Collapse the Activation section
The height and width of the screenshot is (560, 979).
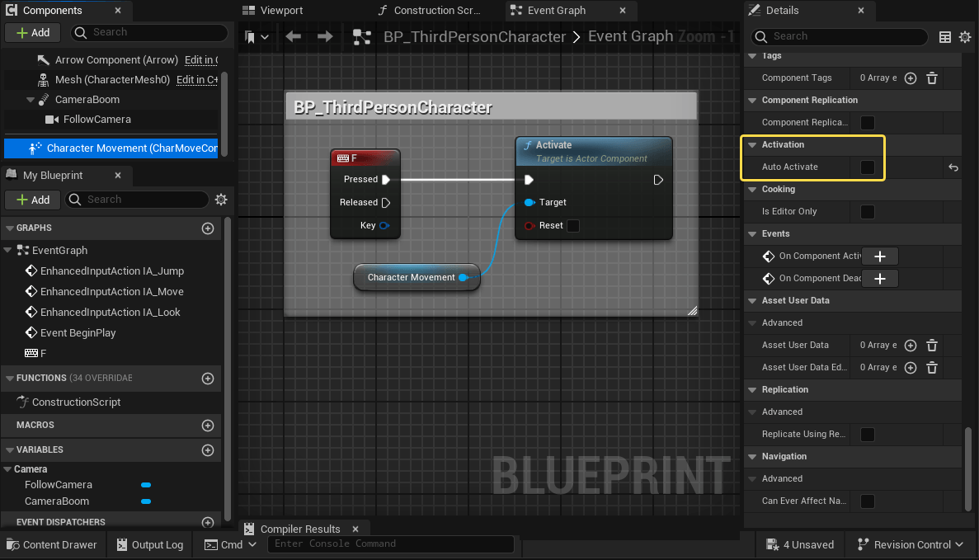click(x=752, y=145)
